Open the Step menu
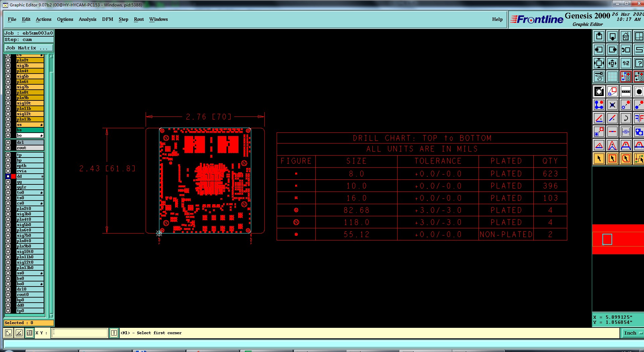644x352 pixels. (x=123, y=19)
